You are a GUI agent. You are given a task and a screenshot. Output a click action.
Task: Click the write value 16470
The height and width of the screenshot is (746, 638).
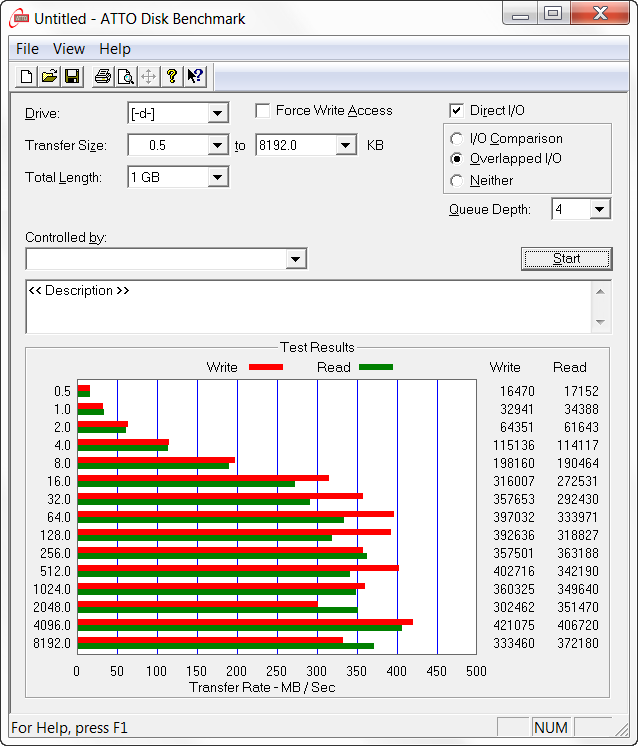(517, 391)
